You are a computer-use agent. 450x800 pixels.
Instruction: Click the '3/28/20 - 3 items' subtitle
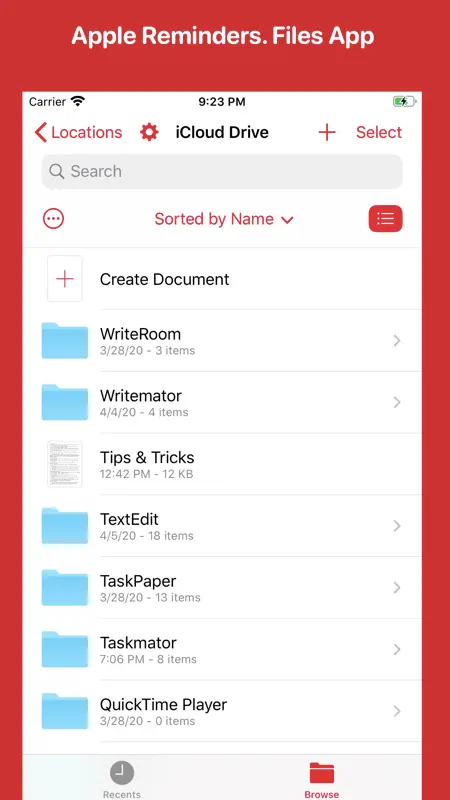click(147, 351)
